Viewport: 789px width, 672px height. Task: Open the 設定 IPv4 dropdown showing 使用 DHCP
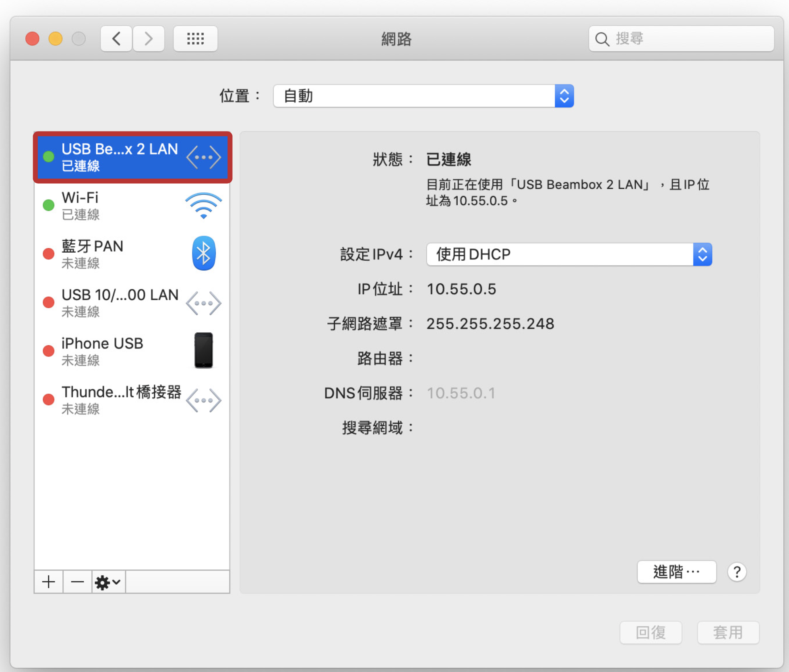[569, 254]
